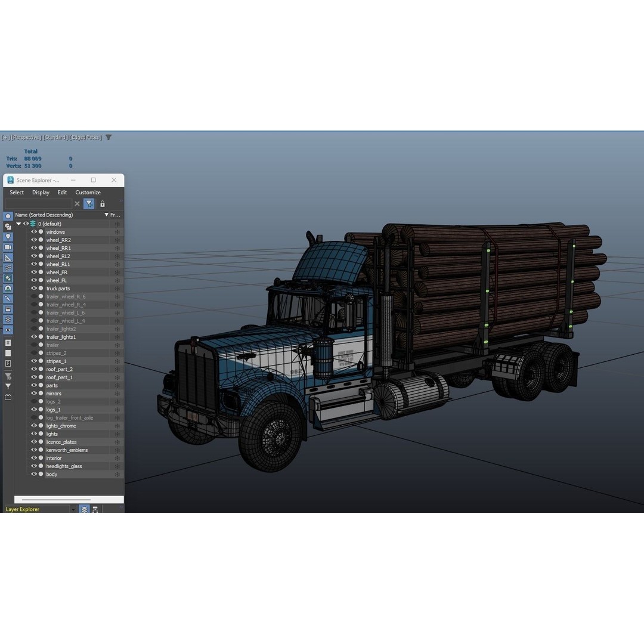Click the hierarchy view icon at the bottom
Image resolution: width=644 pixels, height=644 pixels.
point(95,509)
